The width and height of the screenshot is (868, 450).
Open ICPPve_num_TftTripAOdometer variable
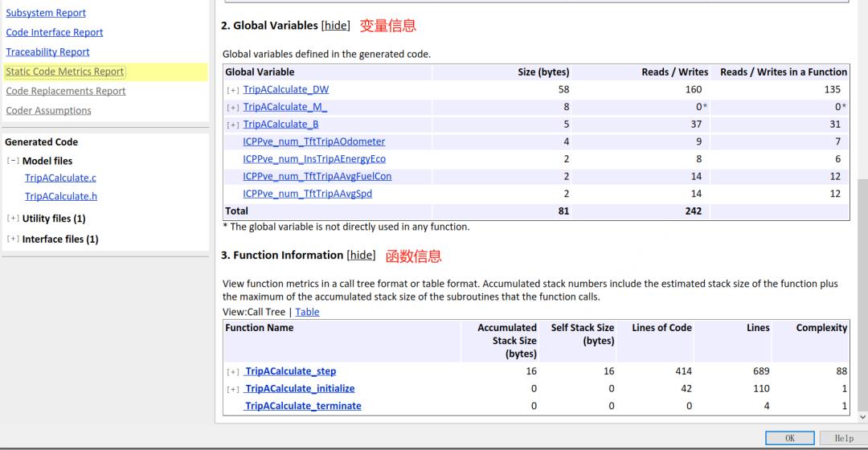point(314,141)
